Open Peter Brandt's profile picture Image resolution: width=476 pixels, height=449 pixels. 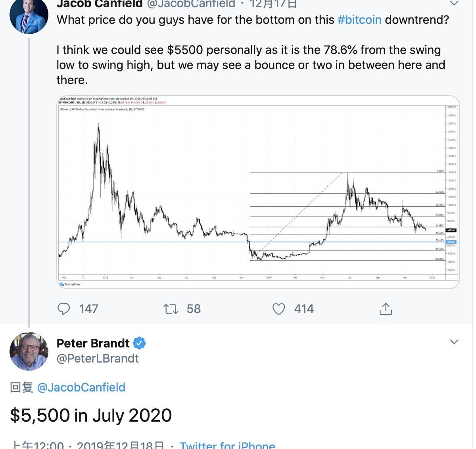(29, 351)
